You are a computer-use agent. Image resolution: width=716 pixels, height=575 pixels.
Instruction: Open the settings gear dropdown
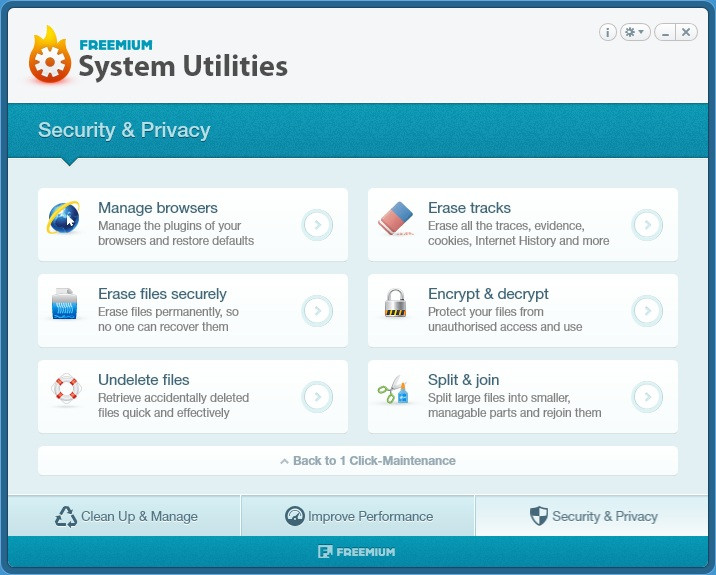point(635,32)
